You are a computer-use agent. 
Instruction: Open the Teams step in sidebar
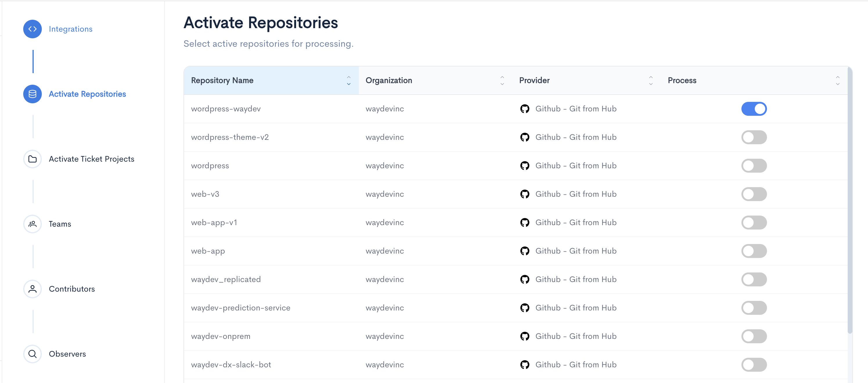(60, 224)
